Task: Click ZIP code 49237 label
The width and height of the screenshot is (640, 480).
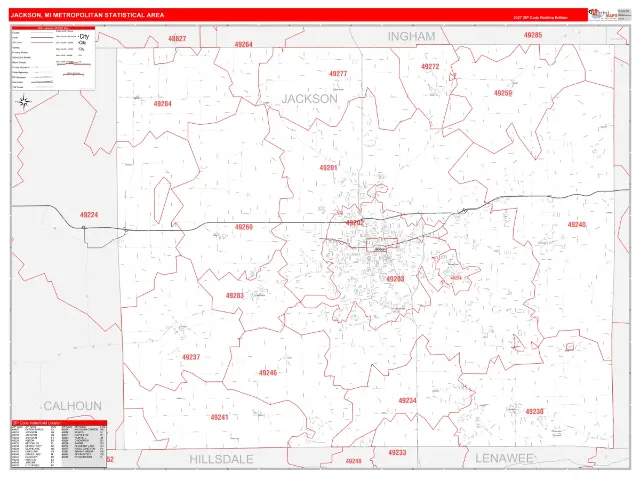Action: 191,357
